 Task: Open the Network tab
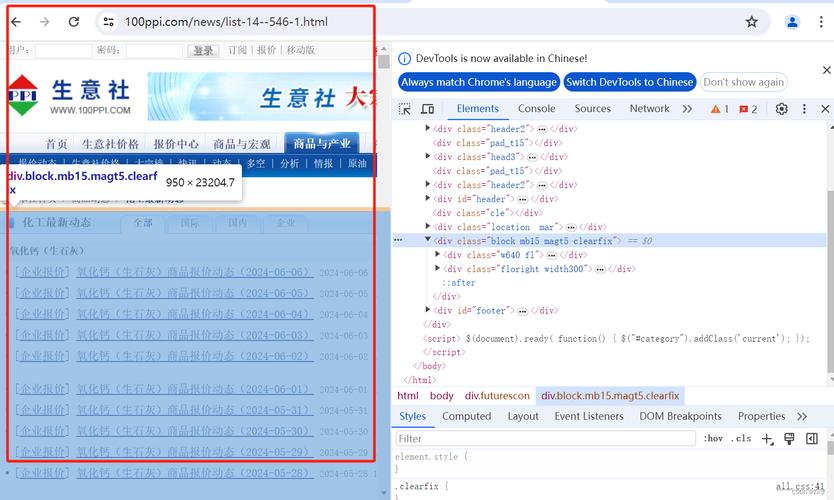[x=649, y=109]
